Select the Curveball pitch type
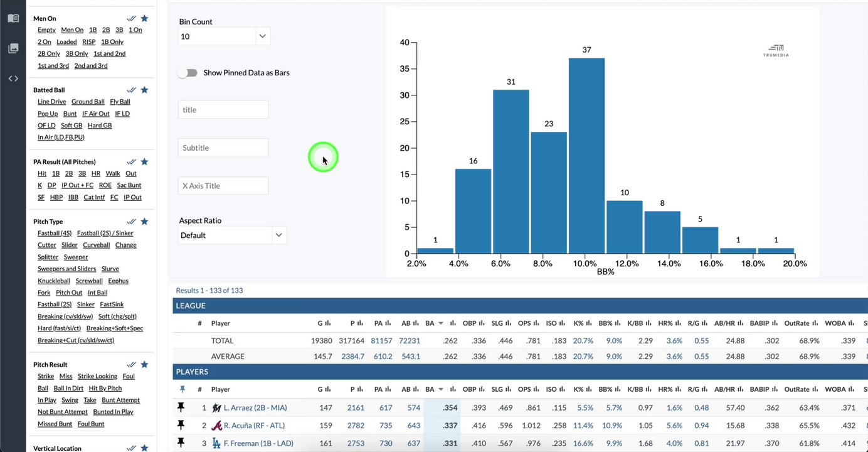 [x=97, y=245]
